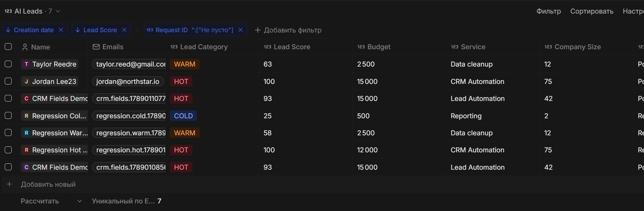644x211 pixels.
Task: Clear the Request ID filter chip
Action: click(x=241, y=30)
